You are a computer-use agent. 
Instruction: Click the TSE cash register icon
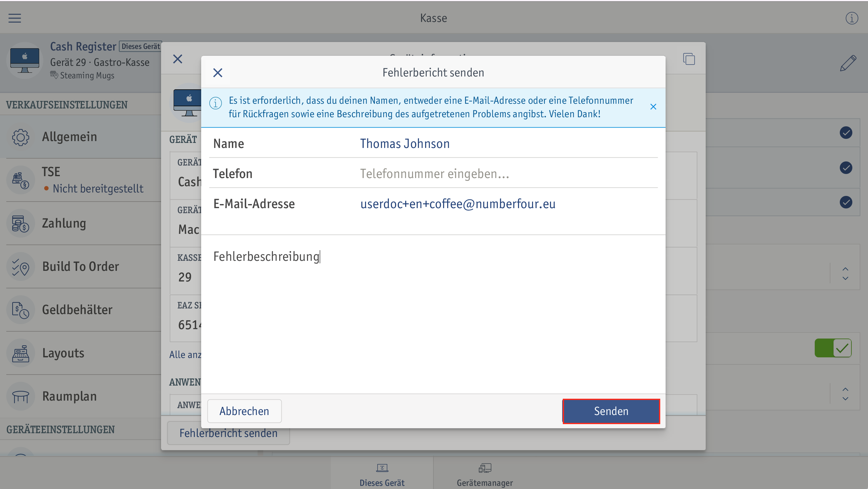[x=21, y=180]
